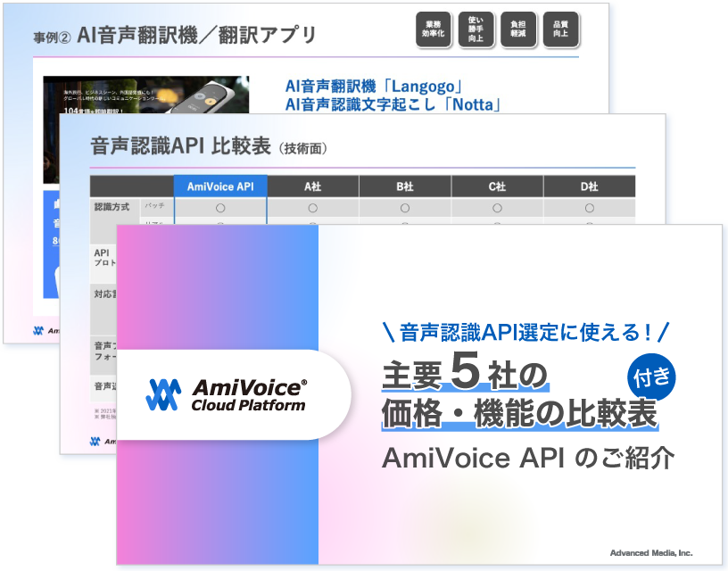Click the AmiVoice API のご紹介 text
The height and width of the screenshot is (571, 728).
point(528,459)
